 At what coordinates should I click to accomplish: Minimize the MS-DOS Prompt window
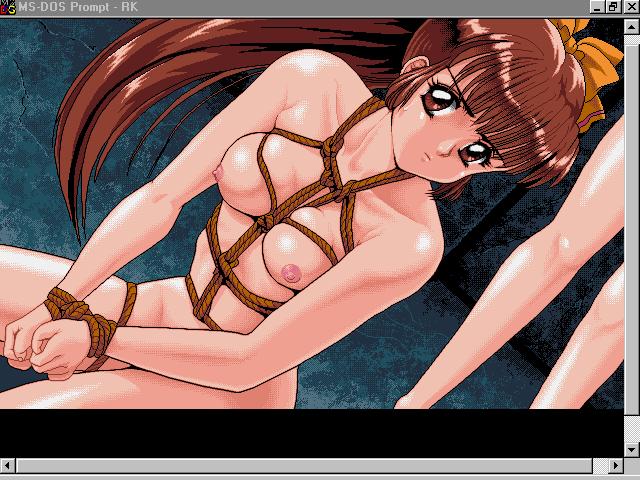[598, 8]
